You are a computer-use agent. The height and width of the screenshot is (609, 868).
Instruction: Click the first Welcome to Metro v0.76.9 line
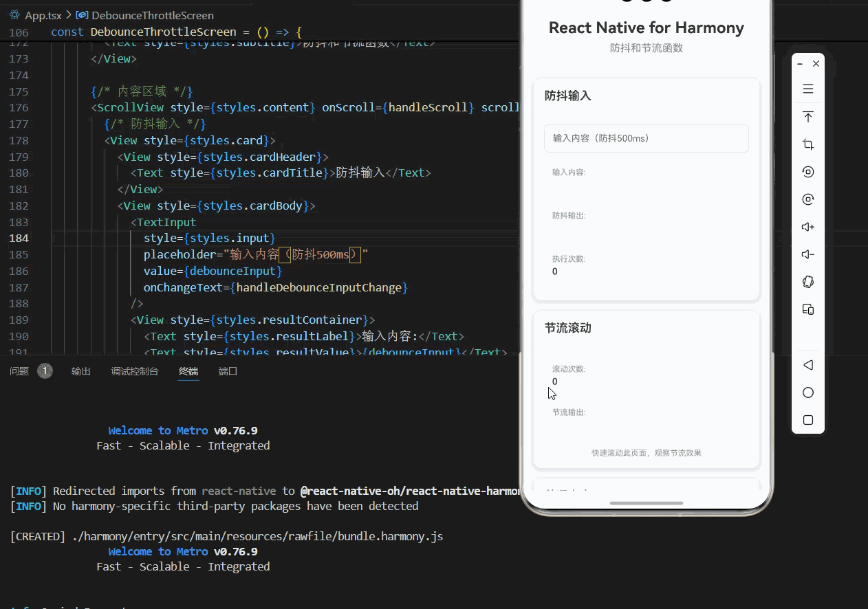click(183, 431)
